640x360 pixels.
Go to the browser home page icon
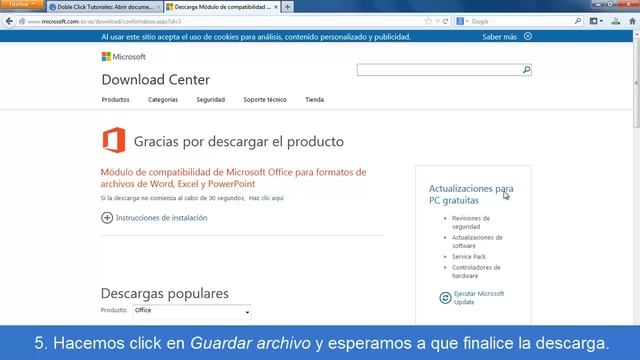click(632, 21)
